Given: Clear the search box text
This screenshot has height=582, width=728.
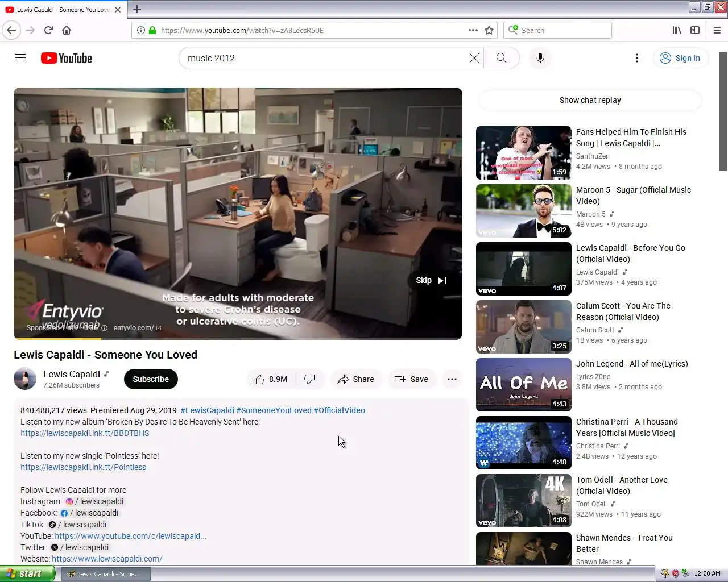Looking at the screenshot, I should coord(474,58).
